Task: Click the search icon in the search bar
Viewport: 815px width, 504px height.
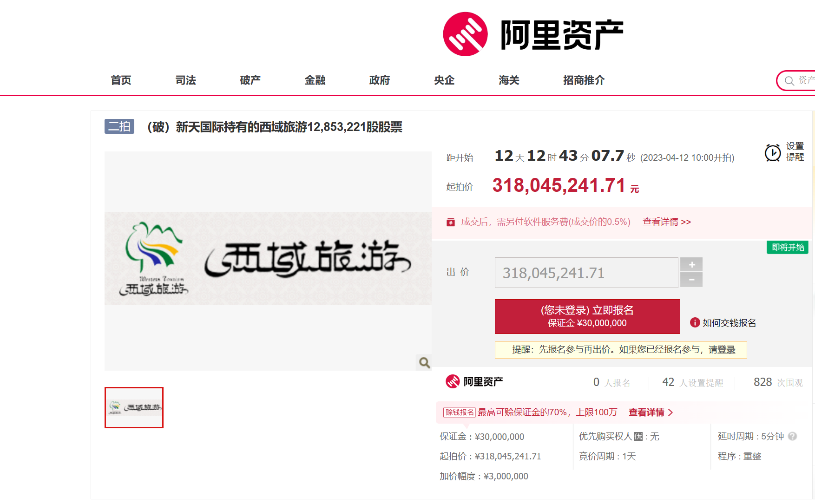Action: [x=789, y=80]
